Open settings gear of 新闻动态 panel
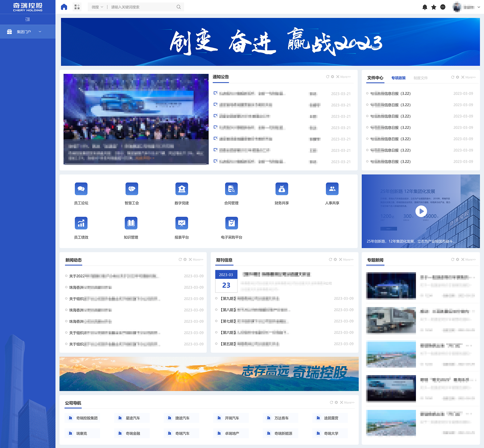The height and width of the screenshot is (448, 484). (x=185, y=260)
